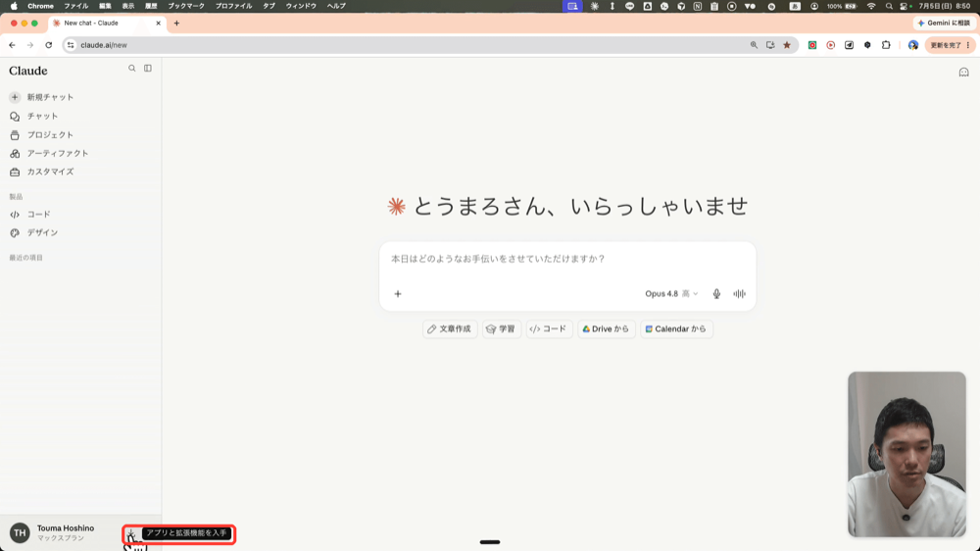Open the ブックマーク menu
980x551 pixels.
click(x=186, y=6)
